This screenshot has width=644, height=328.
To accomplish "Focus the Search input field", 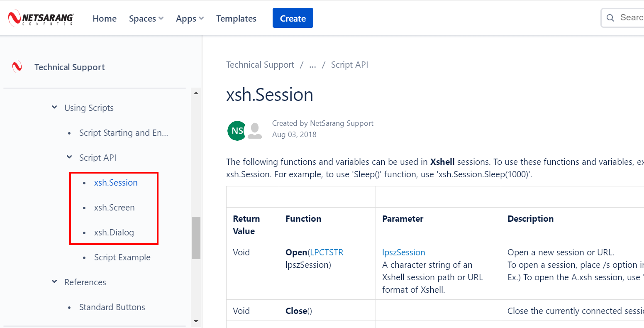I will point(623,18).
